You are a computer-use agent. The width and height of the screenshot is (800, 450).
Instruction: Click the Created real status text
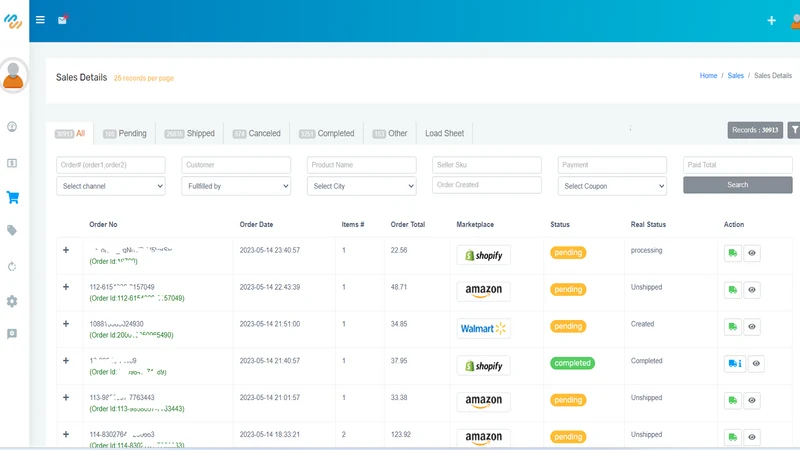642,324
